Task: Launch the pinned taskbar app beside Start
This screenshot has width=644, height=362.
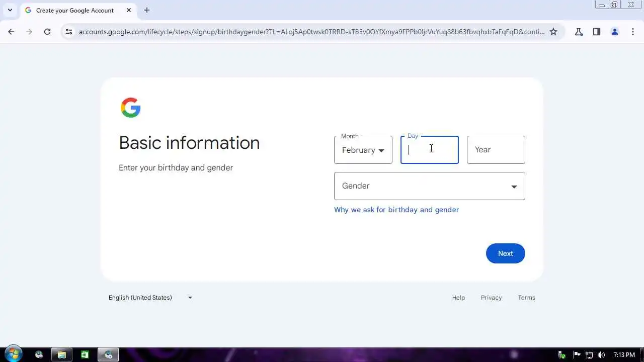Action: 39,354
